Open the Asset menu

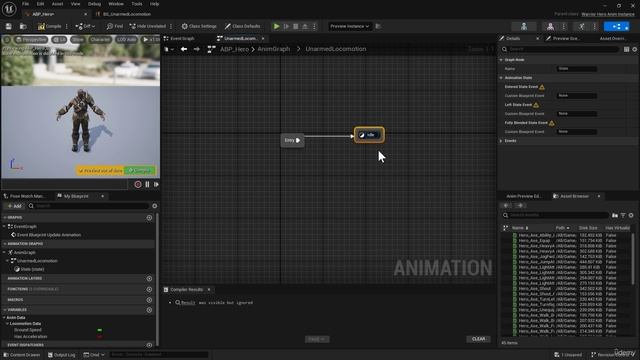click(x=57, y=4)
